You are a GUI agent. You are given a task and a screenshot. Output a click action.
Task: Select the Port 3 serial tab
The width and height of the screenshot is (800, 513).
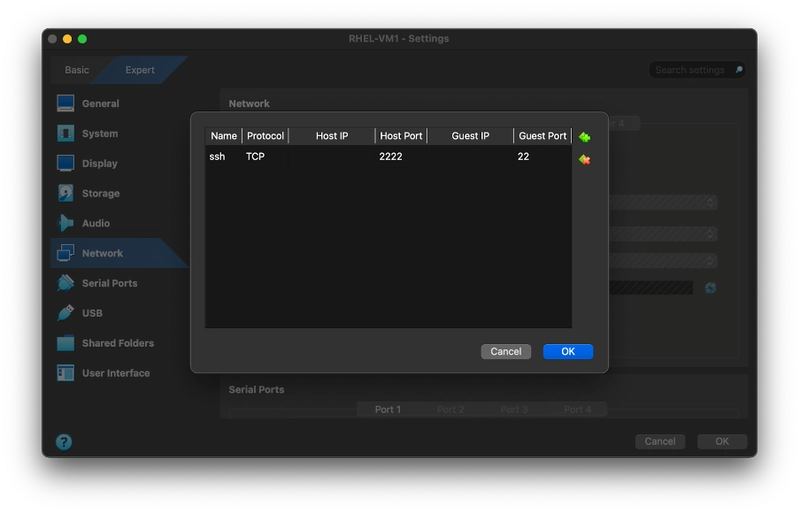[514, 410]
